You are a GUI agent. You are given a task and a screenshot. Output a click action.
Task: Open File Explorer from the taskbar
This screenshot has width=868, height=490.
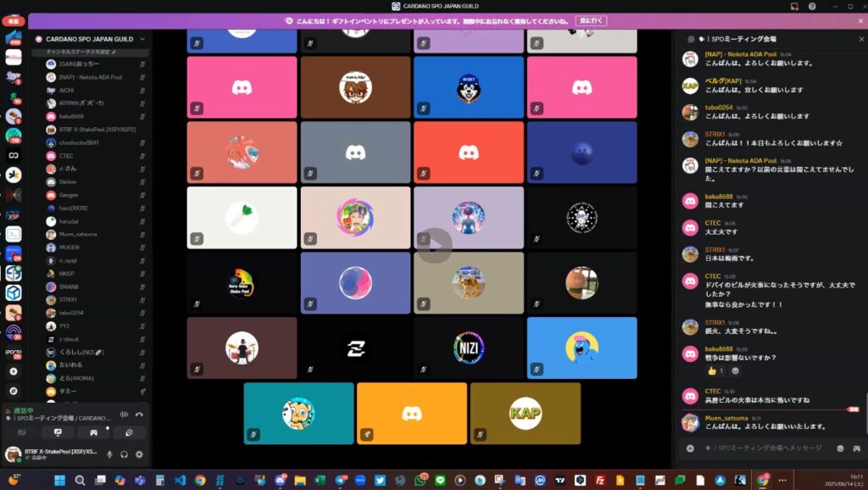(300, 480)
